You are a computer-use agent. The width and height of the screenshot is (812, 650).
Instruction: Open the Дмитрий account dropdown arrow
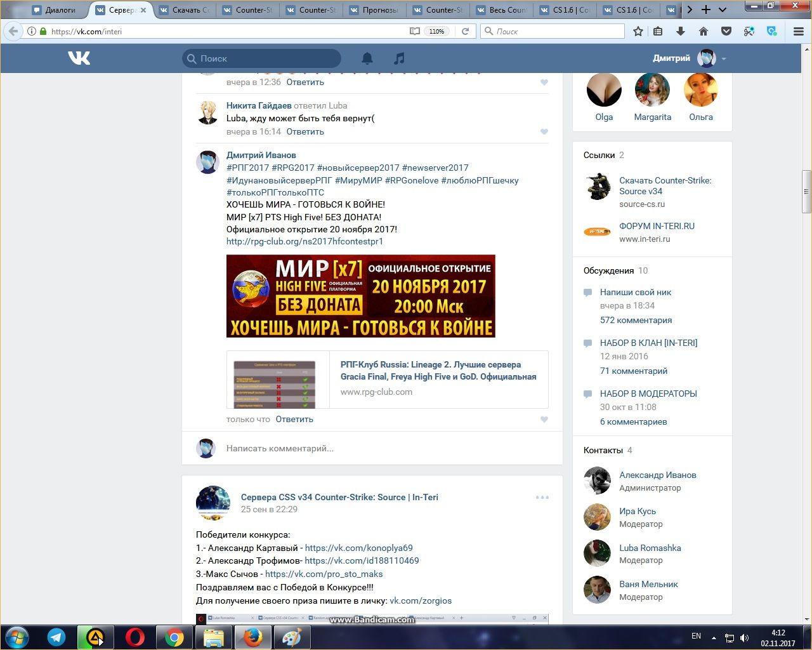tap(724, 59)
